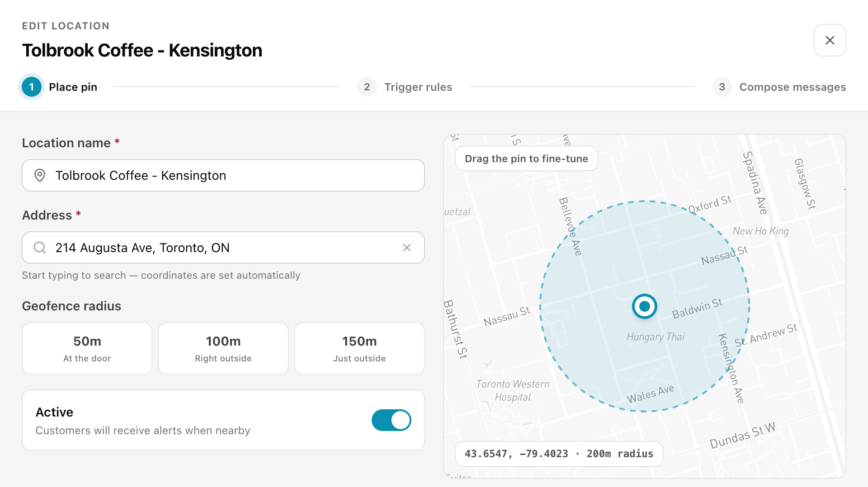The height and width of the screenshot is (487, 868).
Task: Click the Hungary Thai map label
Action: click(x=656, y=337)
